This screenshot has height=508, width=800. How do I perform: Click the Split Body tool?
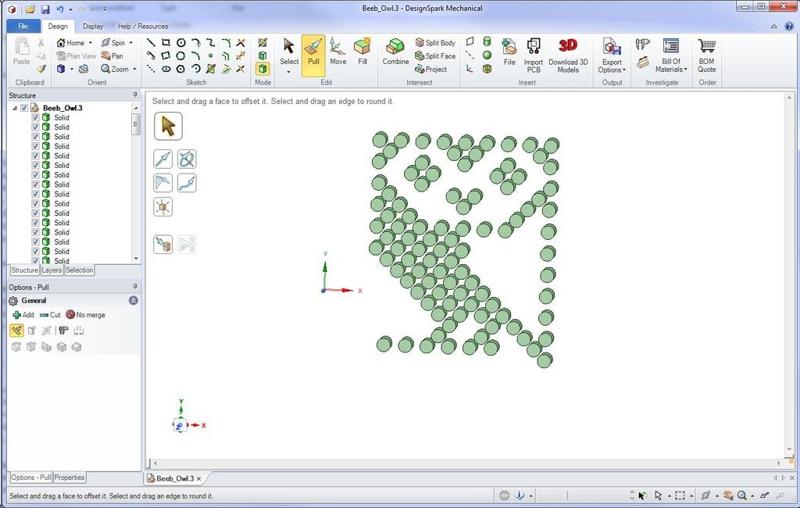pos(435,42)
